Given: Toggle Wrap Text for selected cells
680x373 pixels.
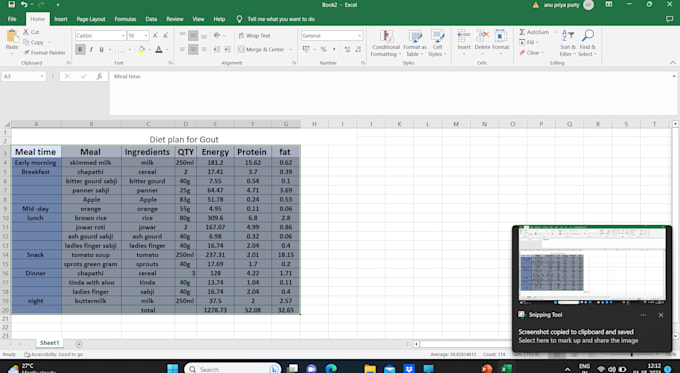Looking at the screenshot, I should 254,36.
